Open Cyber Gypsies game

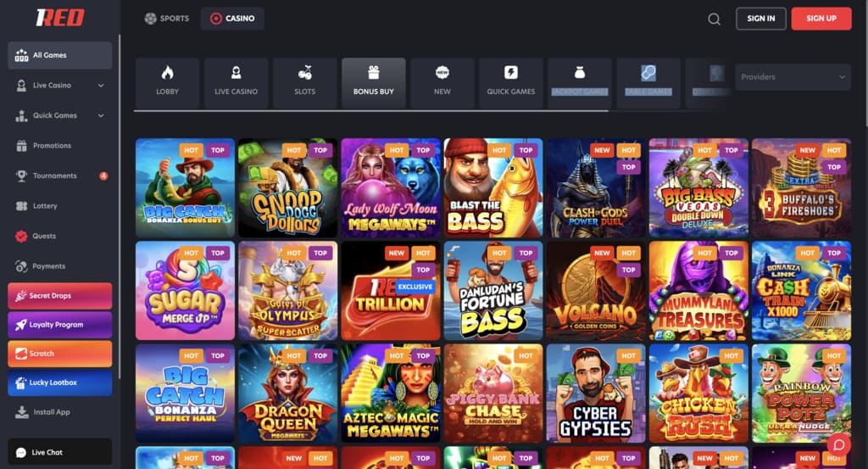coord(596,394)
